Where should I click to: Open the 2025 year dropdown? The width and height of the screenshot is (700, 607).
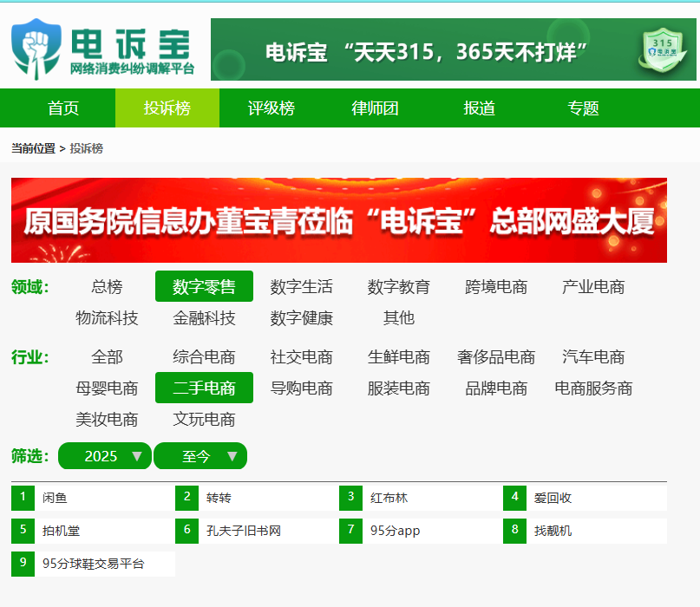click(x=105, y=456)
